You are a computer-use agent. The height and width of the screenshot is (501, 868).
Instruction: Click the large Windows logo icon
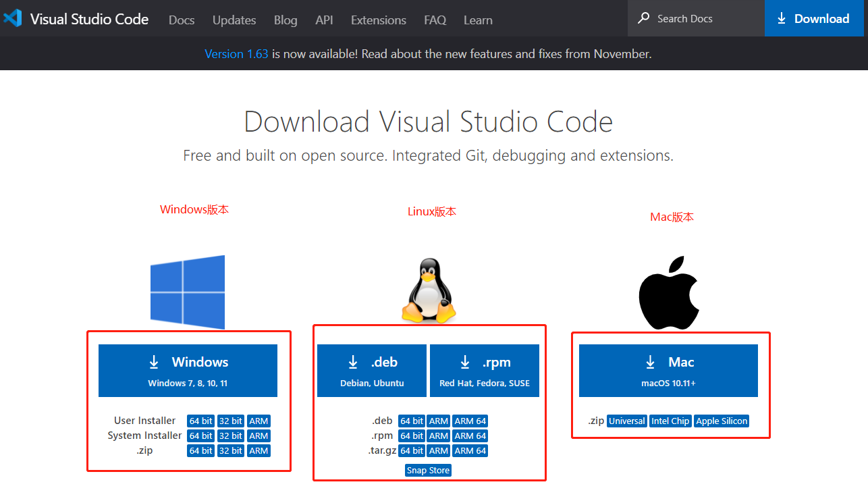(188, 292)
